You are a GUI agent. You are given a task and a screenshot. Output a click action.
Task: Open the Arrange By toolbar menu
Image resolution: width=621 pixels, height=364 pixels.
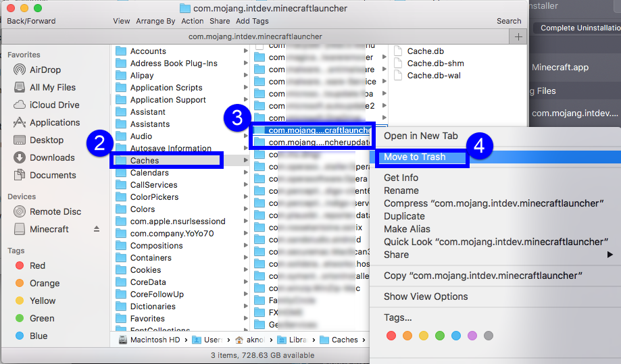pyautogui.click(x=155, y=21)
